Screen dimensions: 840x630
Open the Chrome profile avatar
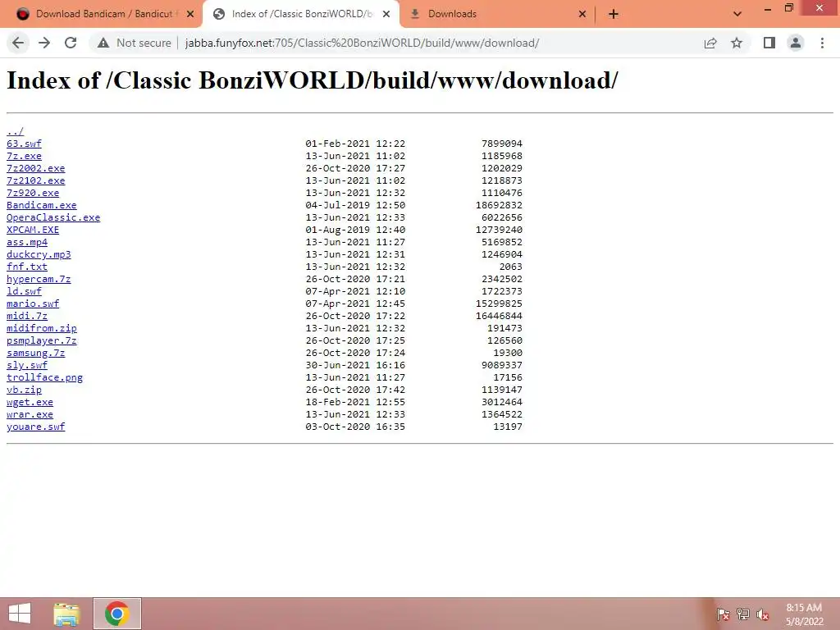coord(796,43)
